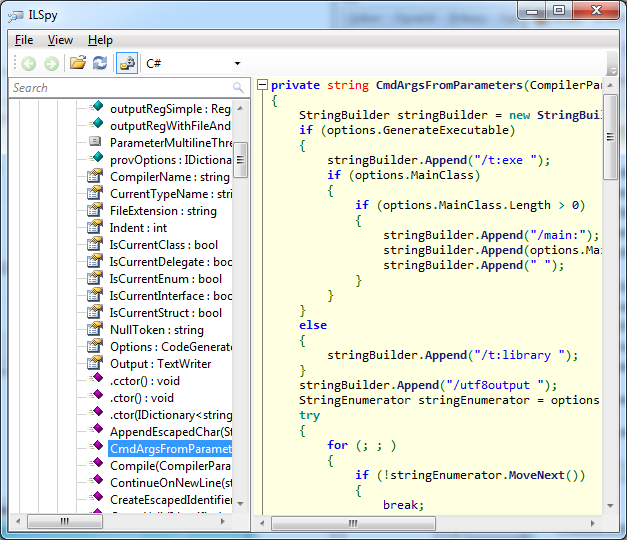Image resolution: width=627 pixels, height=540 pixels.
Task: Click the Back navigation arrow icon
Action: [28, 63]
